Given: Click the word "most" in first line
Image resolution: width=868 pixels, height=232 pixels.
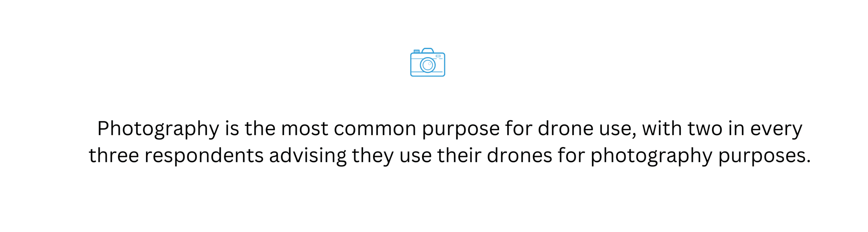Looking at the screenshot, I should tap(304, 129).
